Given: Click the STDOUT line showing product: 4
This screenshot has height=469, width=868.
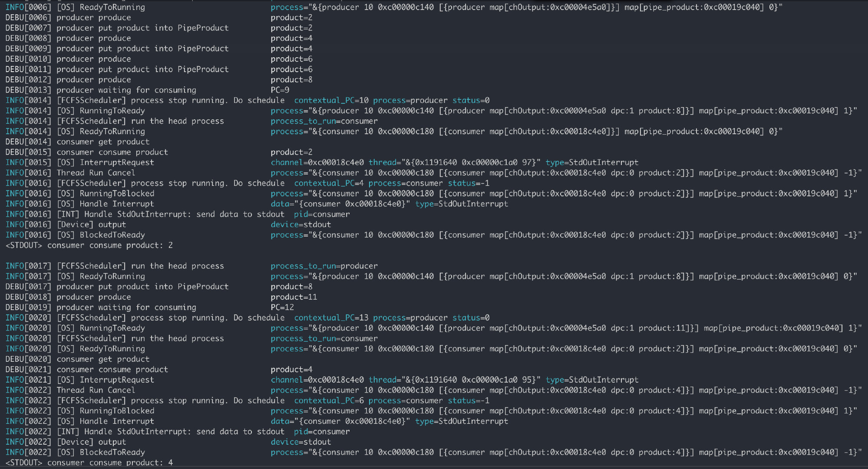Looking at the screenshot, I should pos(89,462).
